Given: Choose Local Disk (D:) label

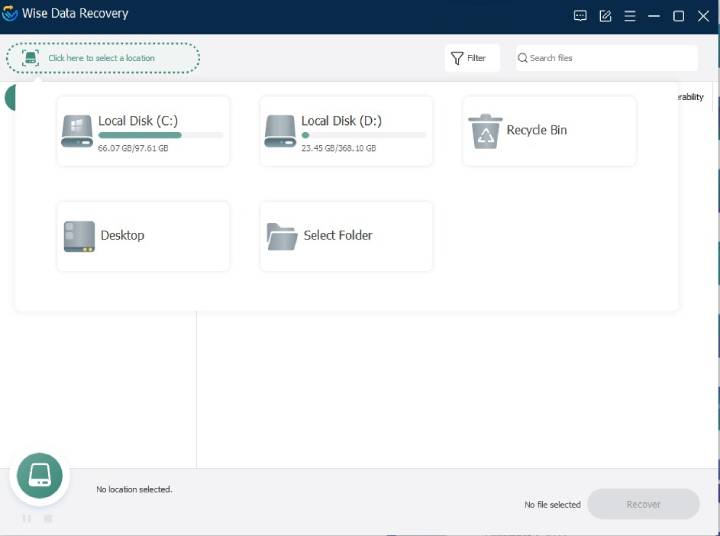Looking at the screenshot, I should pyautogui.click(x=341, y=121).
